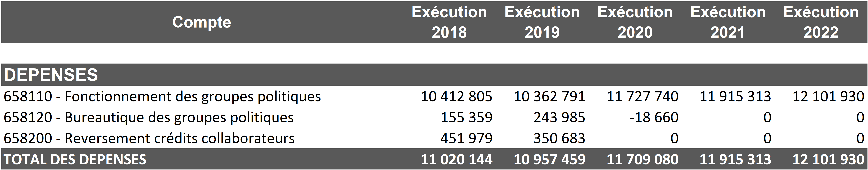Select the 2020 total 11 709 080

coord(643,160)
